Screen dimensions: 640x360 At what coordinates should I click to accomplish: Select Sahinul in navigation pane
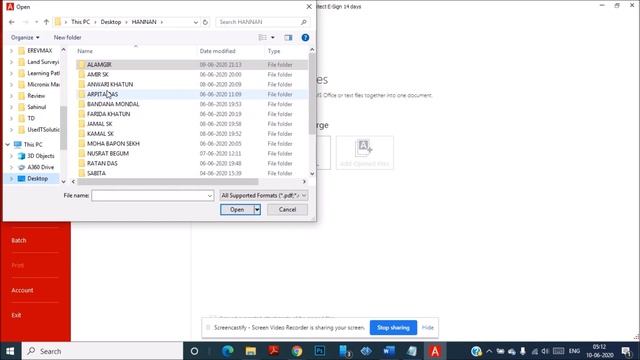tap(36, 107)
